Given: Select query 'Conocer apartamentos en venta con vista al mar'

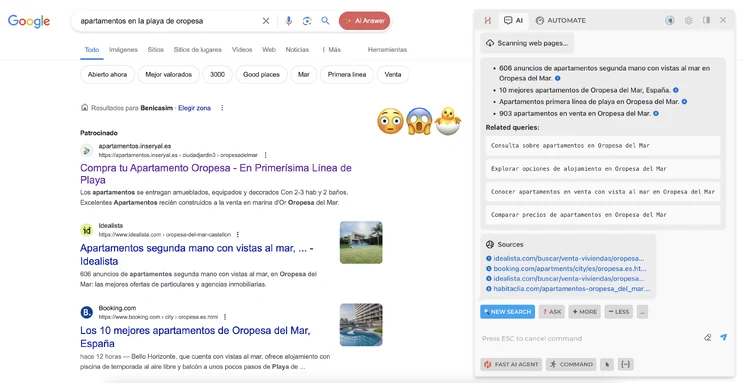Looking at the screenshot, I should (x=603, y=192).
